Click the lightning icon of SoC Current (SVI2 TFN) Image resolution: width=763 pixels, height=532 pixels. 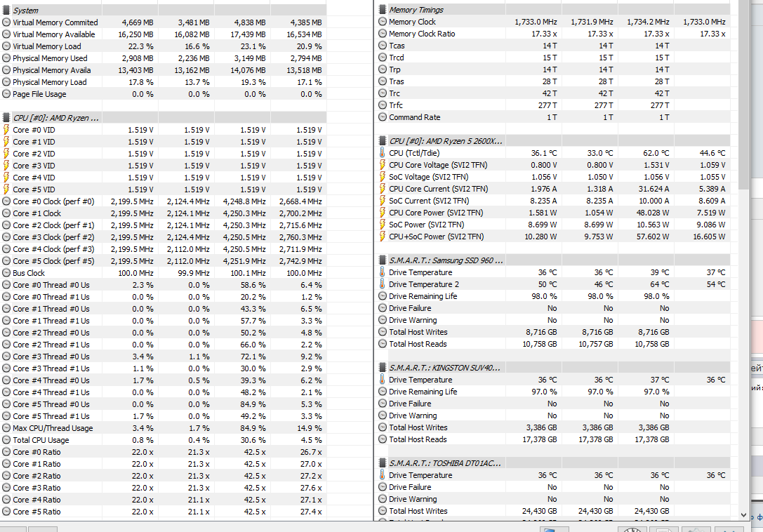coord(383,201)
